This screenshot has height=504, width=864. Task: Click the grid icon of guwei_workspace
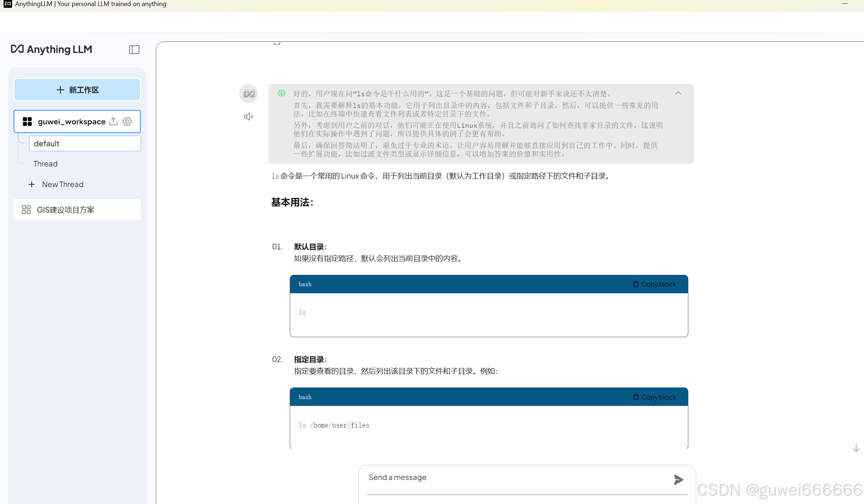click(x=27, y=121)
